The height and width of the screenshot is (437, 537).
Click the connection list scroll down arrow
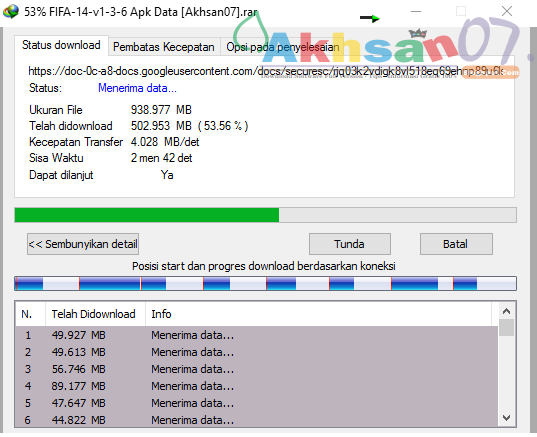[x=507, y=418]
